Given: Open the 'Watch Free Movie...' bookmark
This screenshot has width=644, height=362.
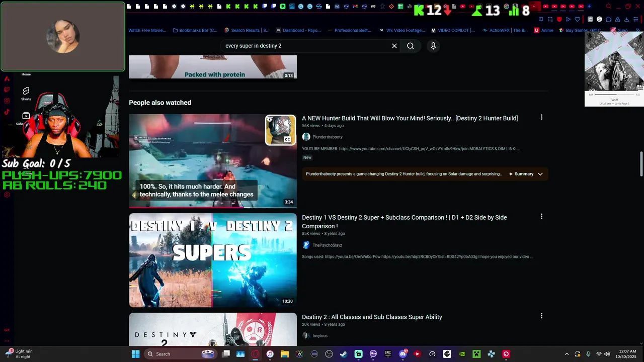Looking at the screenshot, I should coord(147,30).
